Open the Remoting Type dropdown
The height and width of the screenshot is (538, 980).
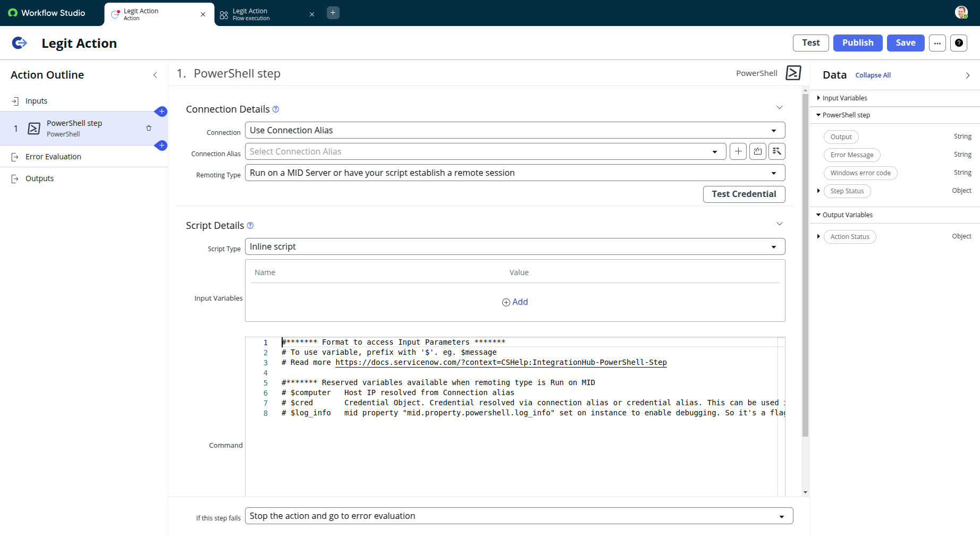click(774, 173)
